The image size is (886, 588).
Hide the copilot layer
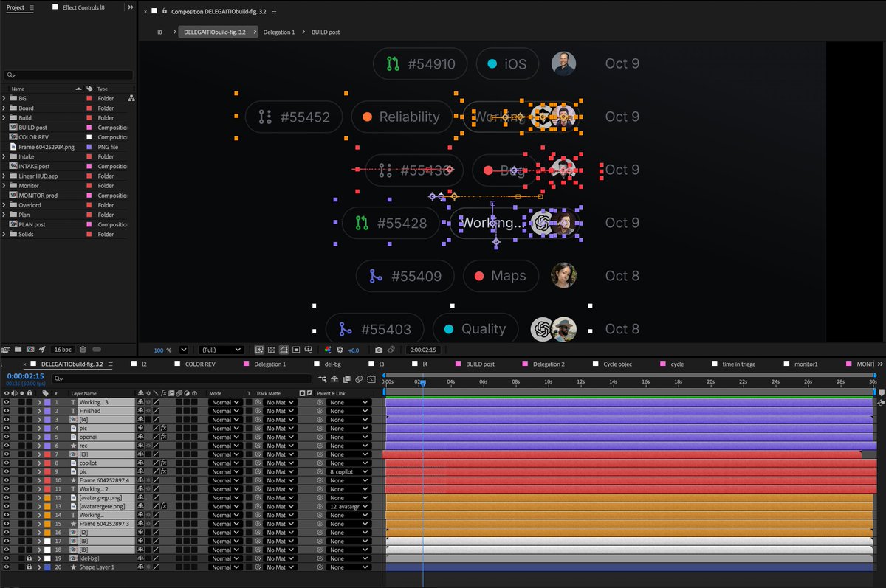(6, 463)
